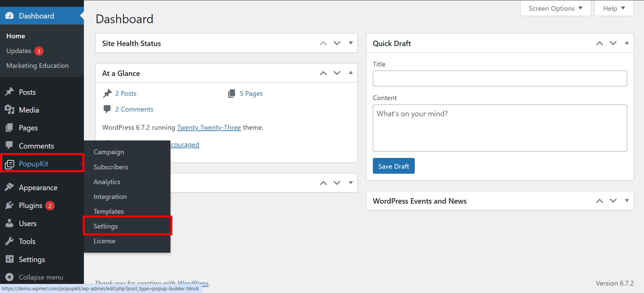
Task: Select Settings in PopupKit submenu
Action: pos(106,226)
